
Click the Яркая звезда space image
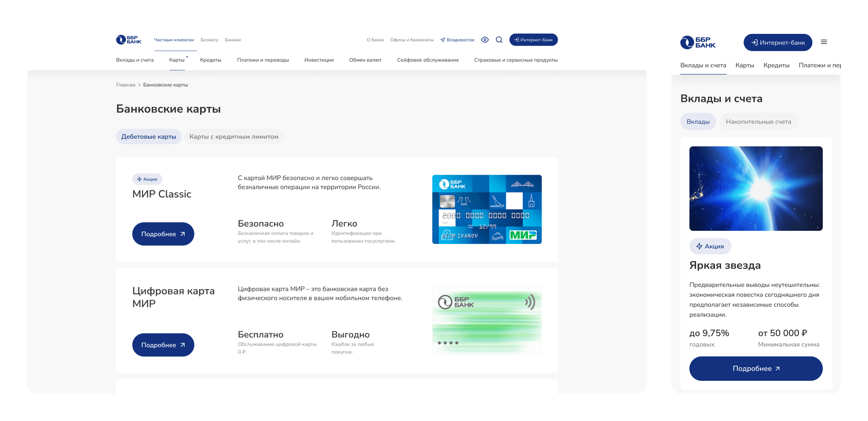755,188
